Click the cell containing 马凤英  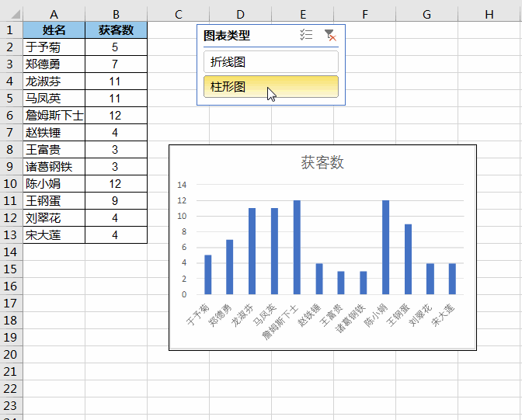pyautogui.click(x=54, y=99)
